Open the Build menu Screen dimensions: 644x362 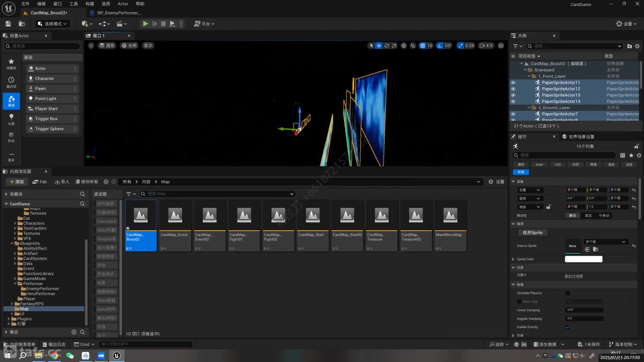(90, 4)
